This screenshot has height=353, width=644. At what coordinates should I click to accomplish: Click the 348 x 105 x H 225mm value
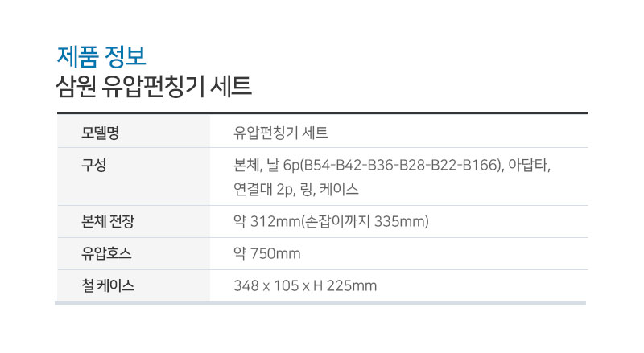(305, 285)
